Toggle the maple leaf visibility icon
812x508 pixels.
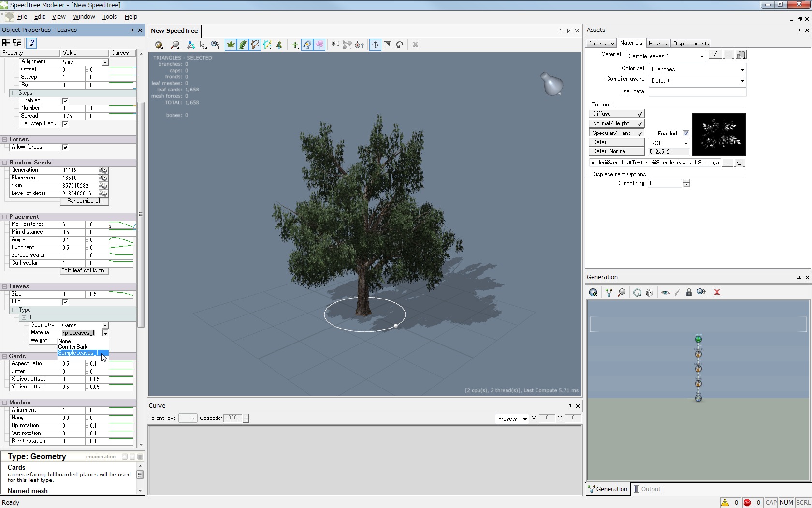click(231, 45)
